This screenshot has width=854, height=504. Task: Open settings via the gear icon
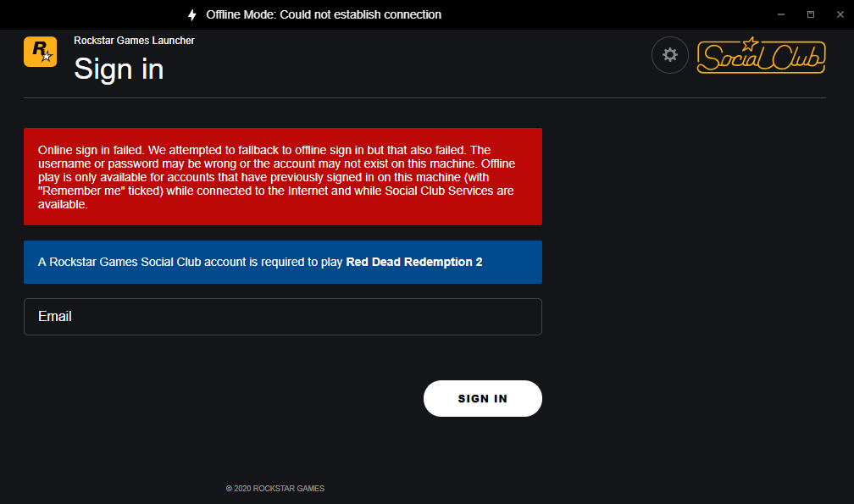pyautogui.click(x=670, y=55)
